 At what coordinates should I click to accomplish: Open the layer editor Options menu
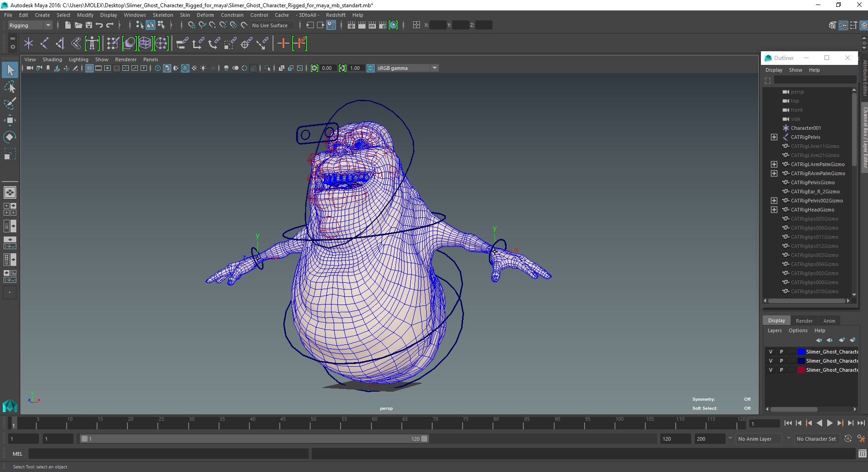(x=798, y=330)
